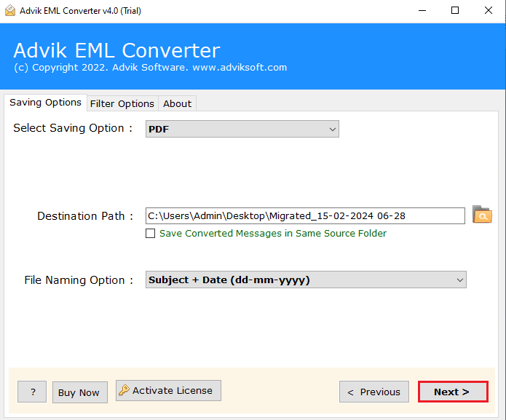This screenshot has height=420, width=506.
Task: Minimize the Advik EML Converter window
Action: tap(422, 11)
